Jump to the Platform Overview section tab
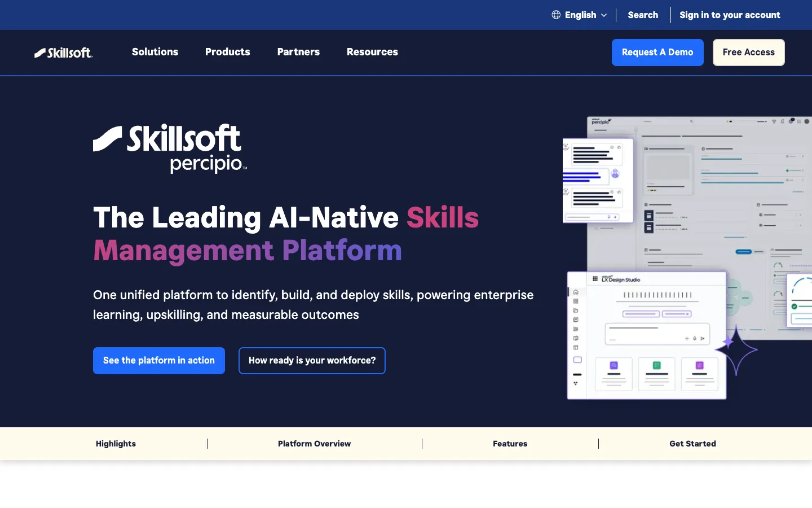812x508 pixels. [314, 444]
